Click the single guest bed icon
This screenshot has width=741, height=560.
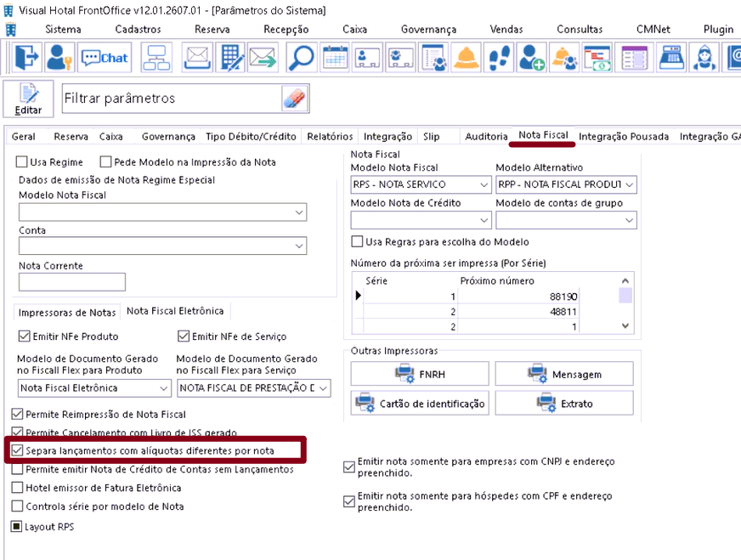[x=368, y=57]
